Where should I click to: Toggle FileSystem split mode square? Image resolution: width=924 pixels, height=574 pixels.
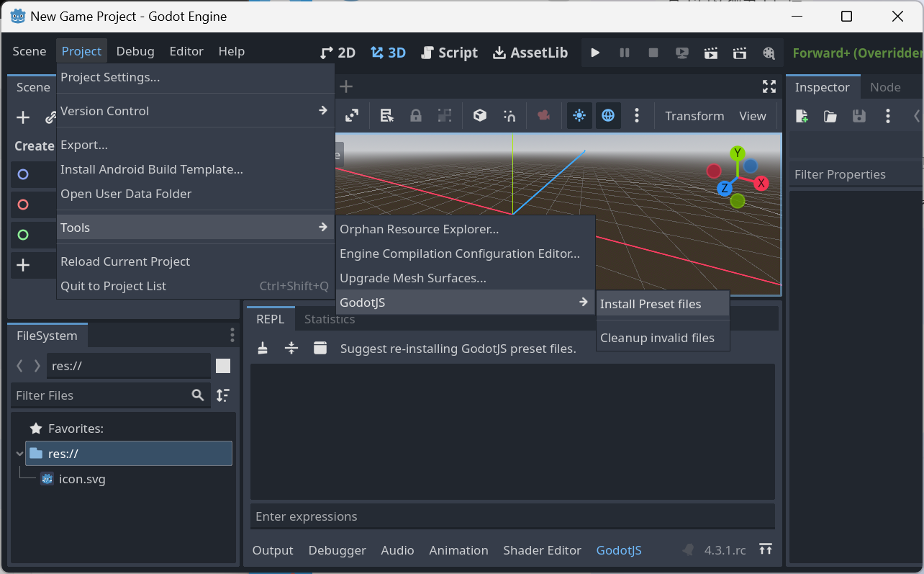click(223, 366)
